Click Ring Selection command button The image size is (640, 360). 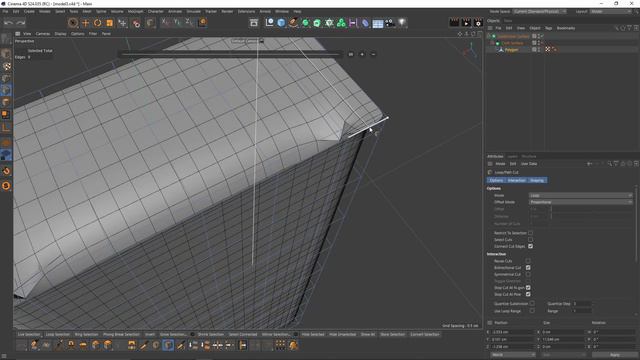pyautogui.click(x=86, y=334)
